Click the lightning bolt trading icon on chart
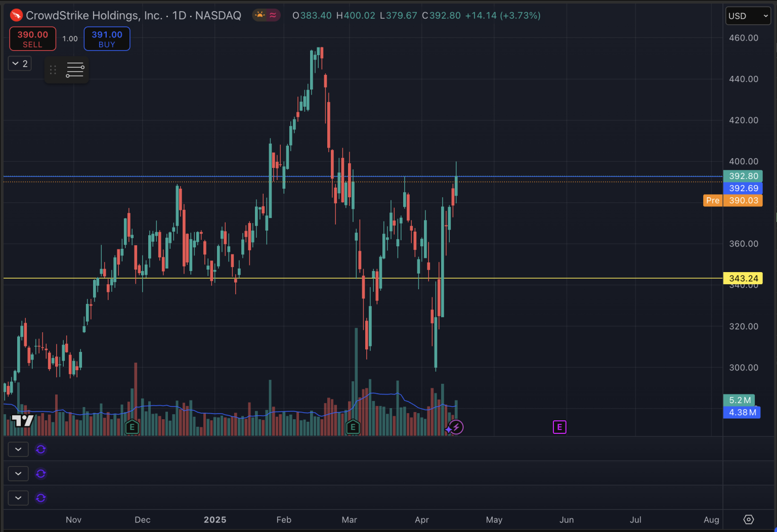Screen dimensions: 777x532 (456, 427)
